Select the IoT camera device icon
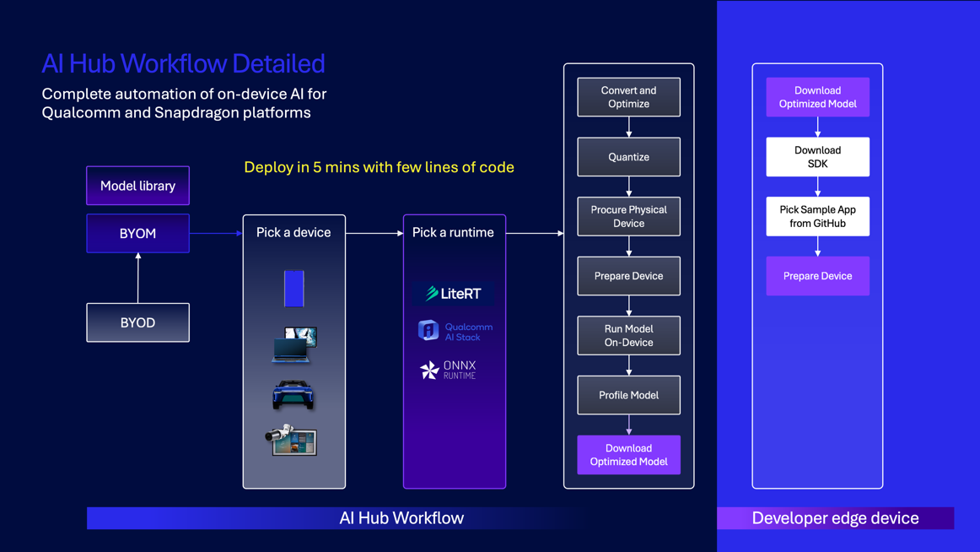The image size is (980, 552). tap(293, 441)
